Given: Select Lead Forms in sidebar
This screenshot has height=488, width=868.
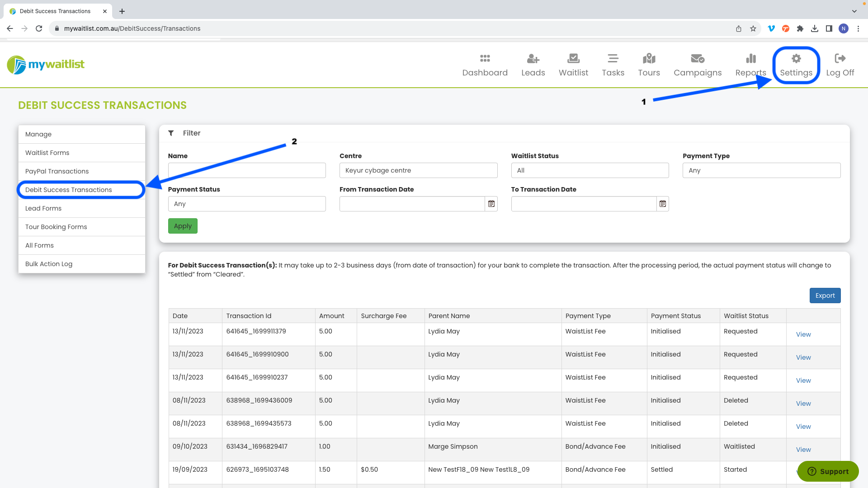Looking at the screenshot, I should coord(82,208).
